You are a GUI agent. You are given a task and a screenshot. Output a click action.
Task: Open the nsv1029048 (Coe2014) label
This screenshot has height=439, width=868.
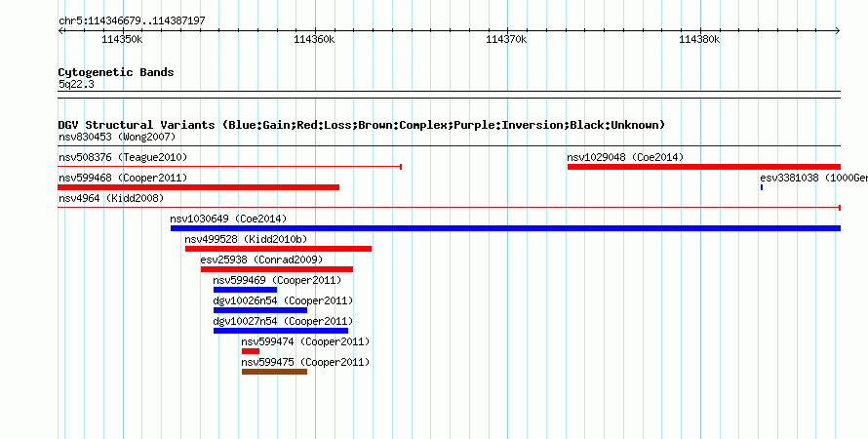click(625, 157)
